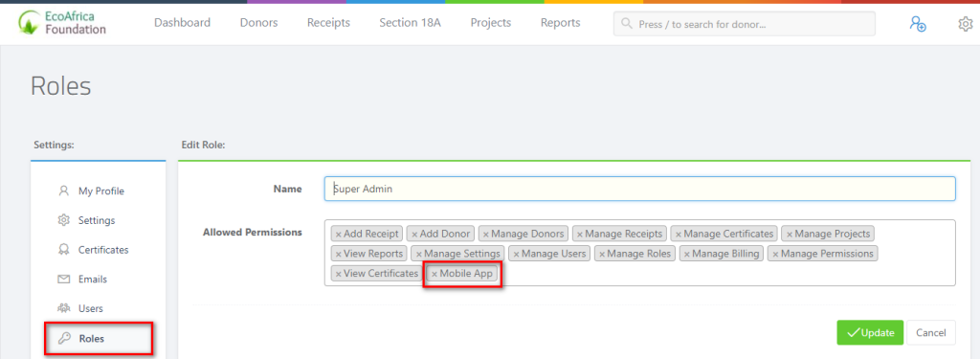
Task: Remove the Manage Billing permission tag
Action: pyautogui.click(x=687, y=254)
